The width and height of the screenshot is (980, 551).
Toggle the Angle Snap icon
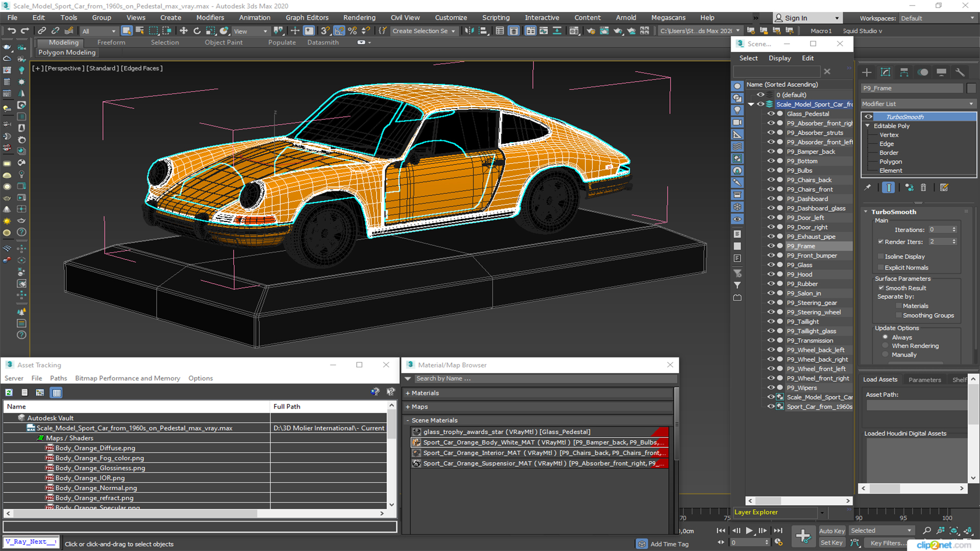pos(339,31)
